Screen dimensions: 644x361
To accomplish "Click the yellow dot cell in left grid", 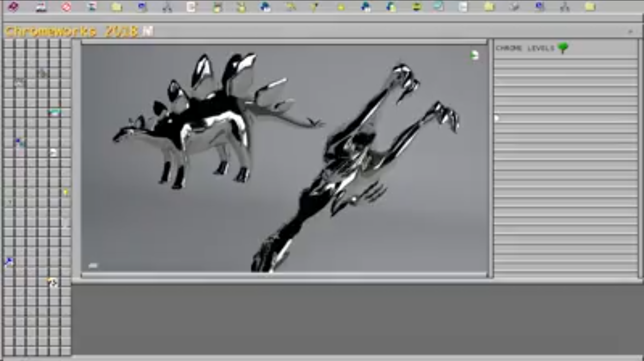I will [66, 192].
